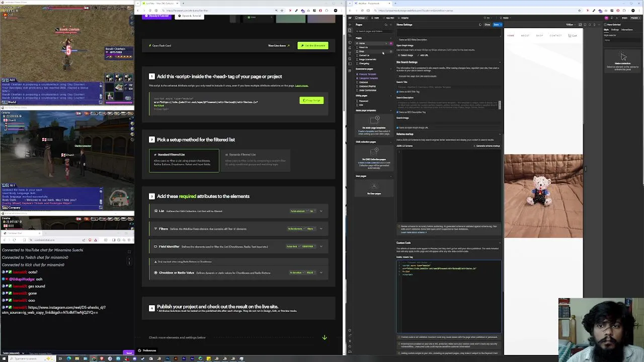Switch to the Style tab
Viewport: 644px width, 362px height.
pos(606,30)
